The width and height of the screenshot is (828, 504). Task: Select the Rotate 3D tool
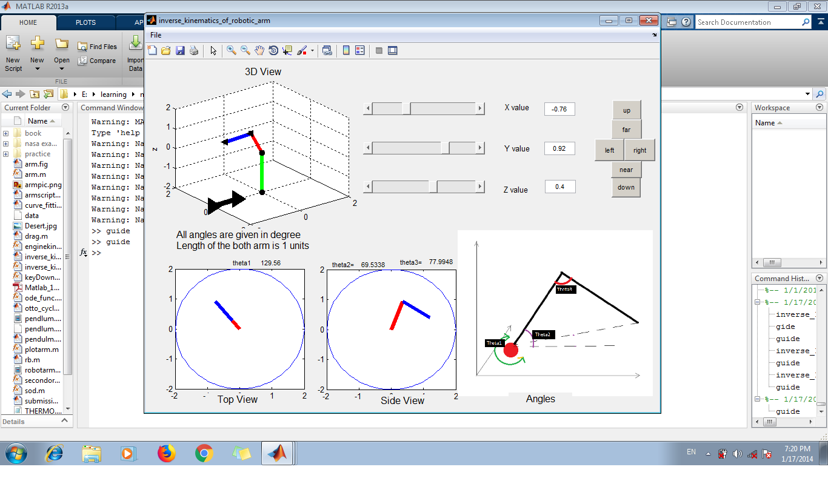[273, 50]
